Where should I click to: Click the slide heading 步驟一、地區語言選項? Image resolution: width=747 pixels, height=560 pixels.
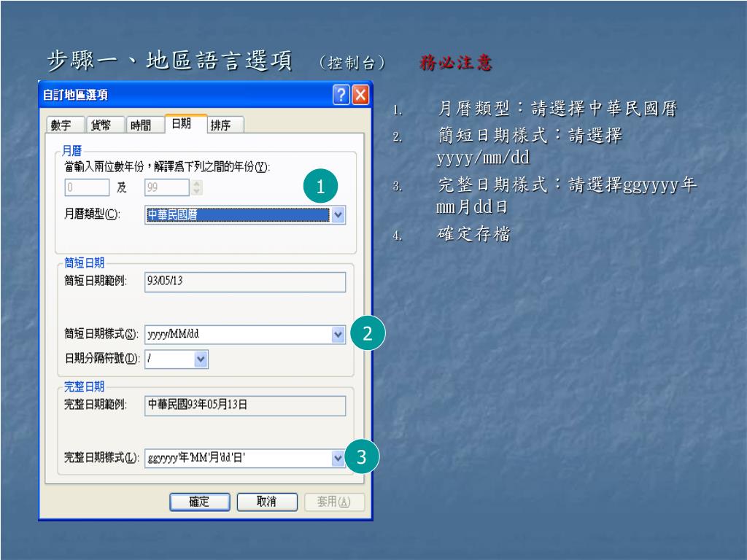[x=169, y=61]
